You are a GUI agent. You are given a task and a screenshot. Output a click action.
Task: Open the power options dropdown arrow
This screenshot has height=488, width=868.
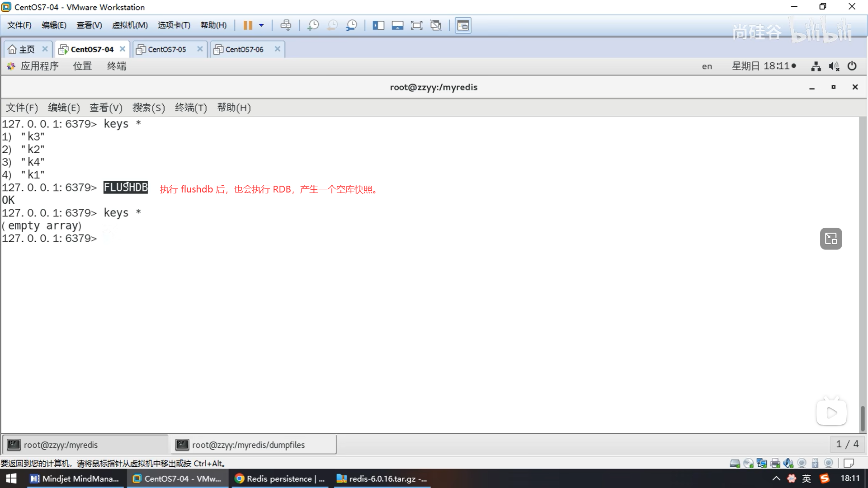(x=261, y=25)
